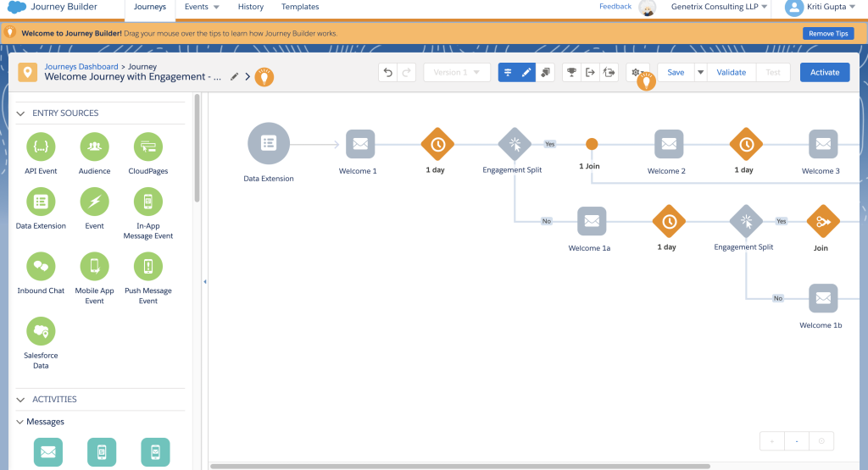The width and height of the screenshot is (868, 470).
Task: Edit journey name with pencil icon
Action: (235, 76)
